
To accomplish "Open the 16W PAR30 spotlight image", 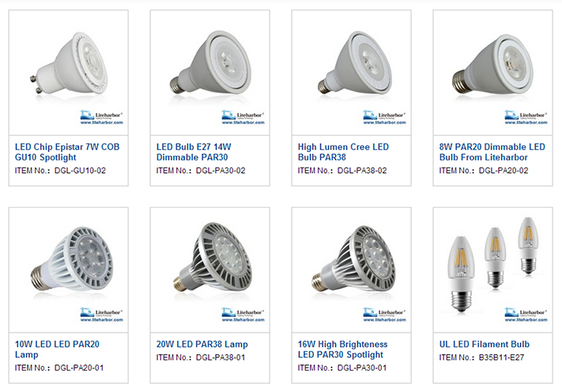I will [351, 269].
